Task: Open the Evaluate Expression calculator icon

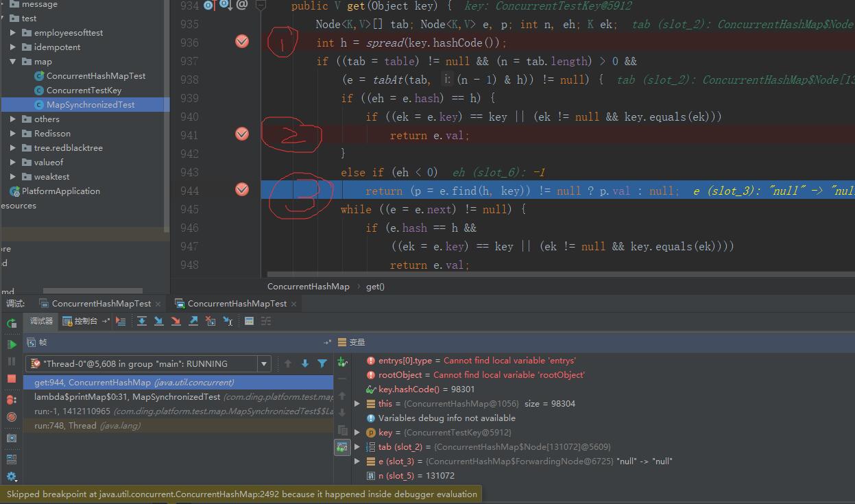Action: click(x=248, y=320)
